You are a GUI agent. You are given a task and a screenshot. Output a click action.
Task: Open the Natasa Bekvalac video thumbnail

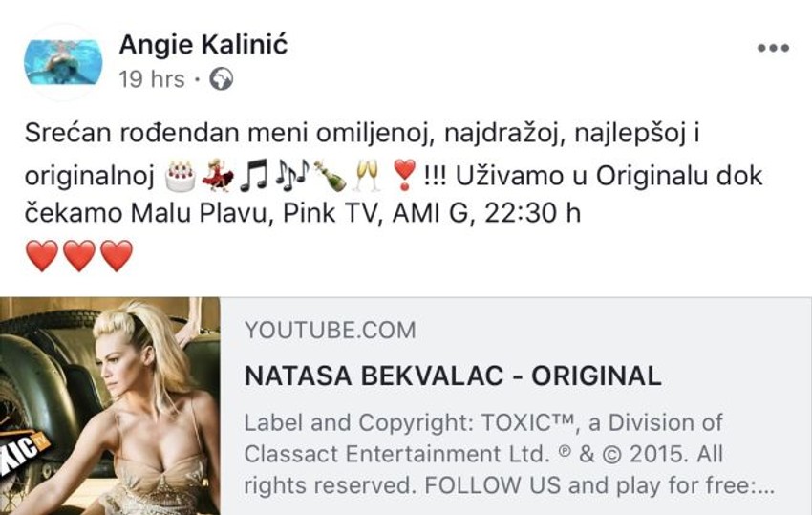(110, 406)
